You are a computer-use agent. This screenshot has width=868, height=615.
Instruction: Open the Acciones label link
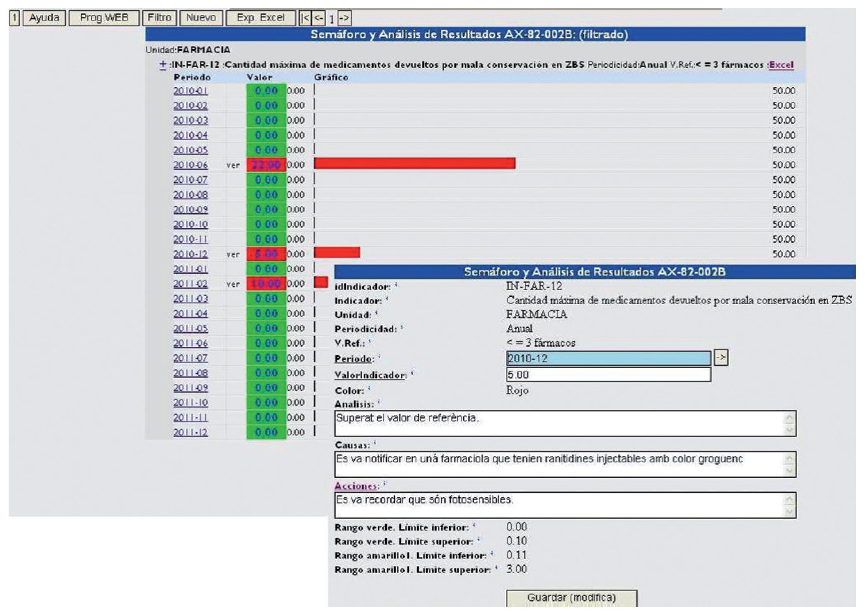pos(356,486)
